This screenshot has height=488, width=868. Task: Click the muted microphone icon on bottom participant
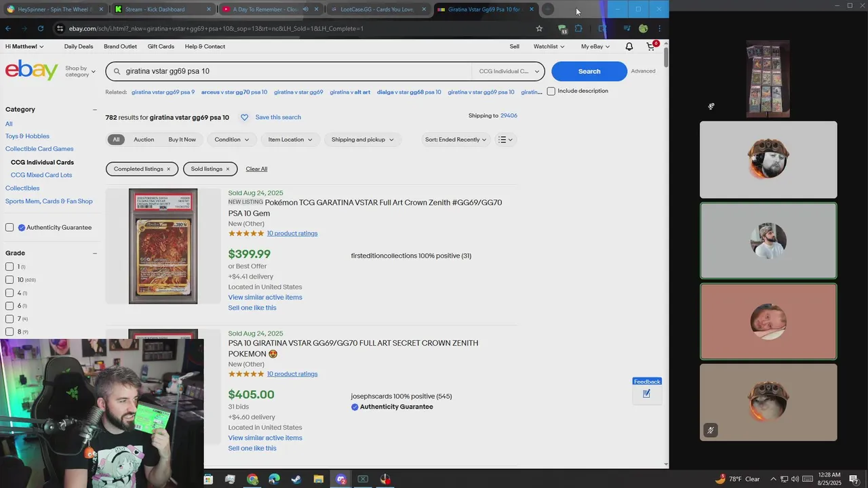tap(711, 430)
